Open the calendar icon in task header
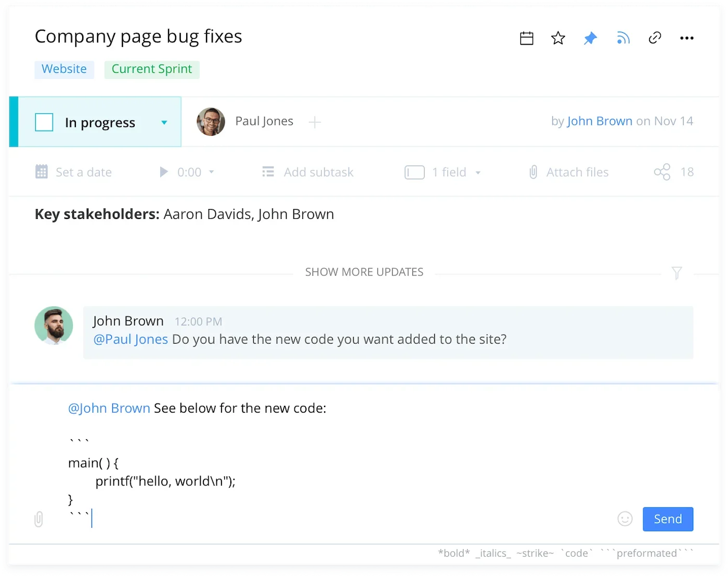Image resolution: width=728 pixels, height=576 pixels. (x=527, y=38)
